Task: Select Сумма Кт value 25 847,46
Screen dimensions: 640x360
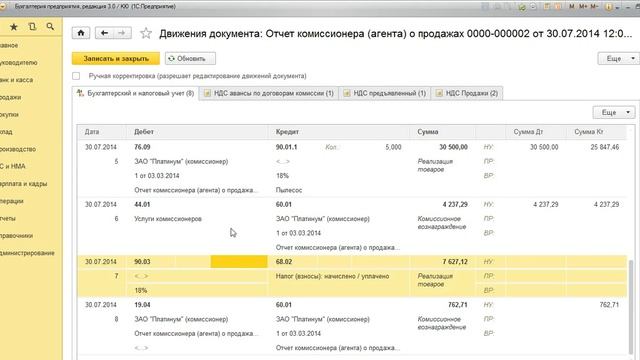Action: click(604, 147)
